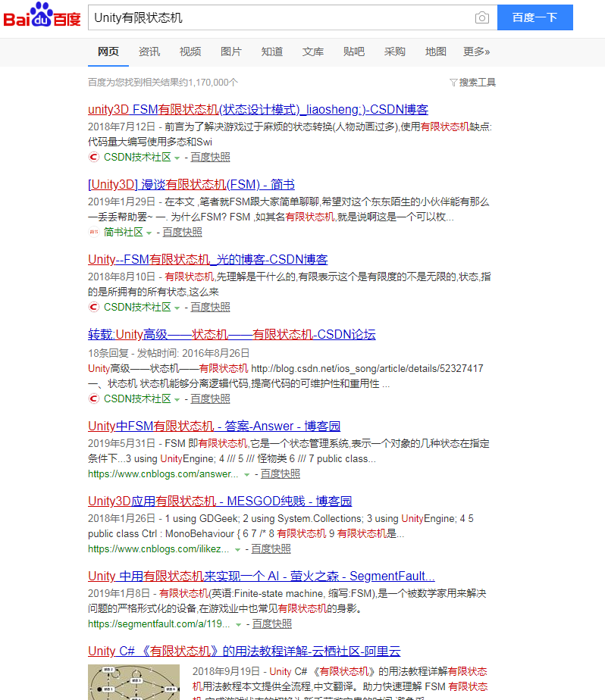Click CSDN技术社区 under CSDN论坛 result
This screenshot has width=605, height=700.
(x=137, y=398)
